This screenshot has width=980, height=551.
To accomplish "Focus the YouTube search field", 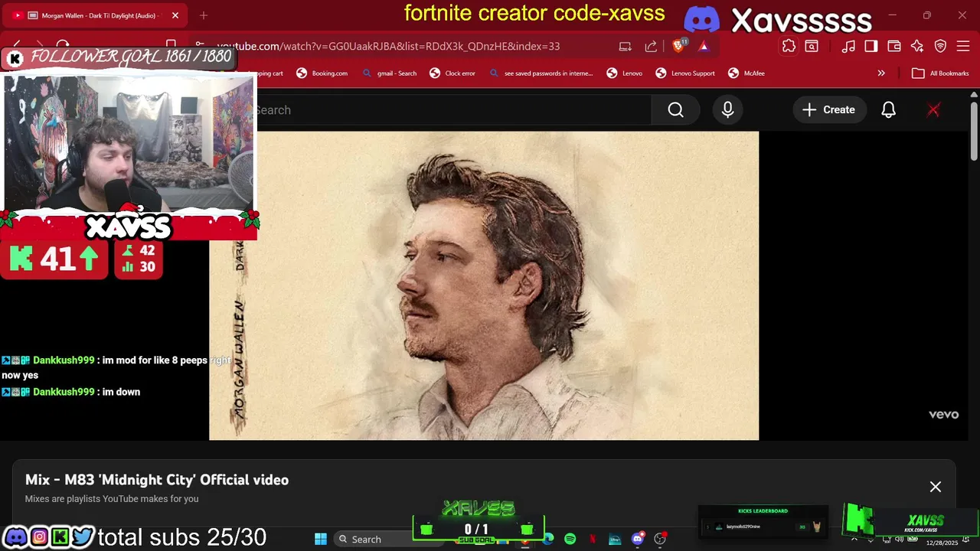I will click(x=452, y=110).
